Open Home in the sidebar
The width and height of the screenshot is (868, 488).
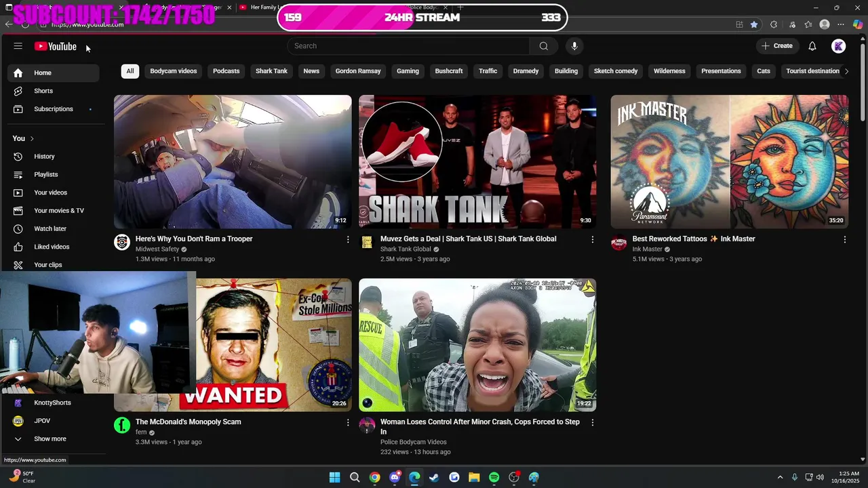click(53, 73)
